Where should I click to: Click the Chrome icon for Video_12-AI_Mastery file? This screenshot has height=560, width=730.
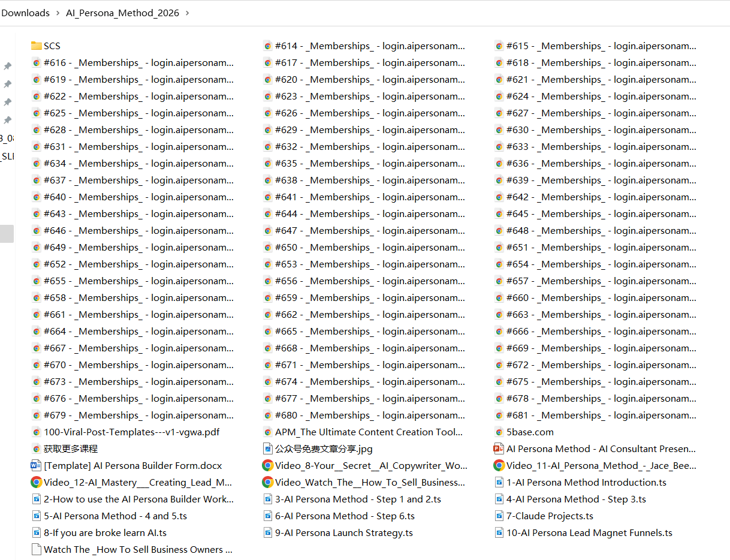[x=37, y=482]
